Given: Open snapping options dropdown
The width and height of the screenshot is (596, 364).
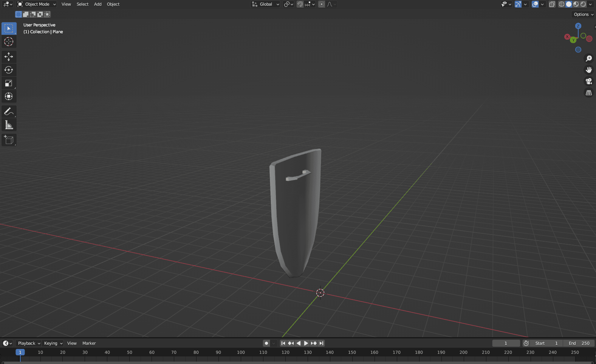Looking at the screenshot, I should (310, 4).
